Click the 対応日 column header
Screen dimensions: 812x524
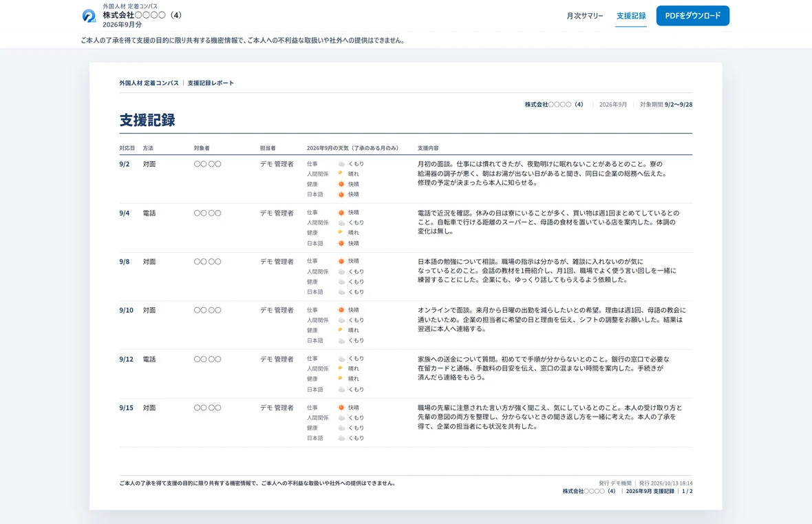point(127,148)
